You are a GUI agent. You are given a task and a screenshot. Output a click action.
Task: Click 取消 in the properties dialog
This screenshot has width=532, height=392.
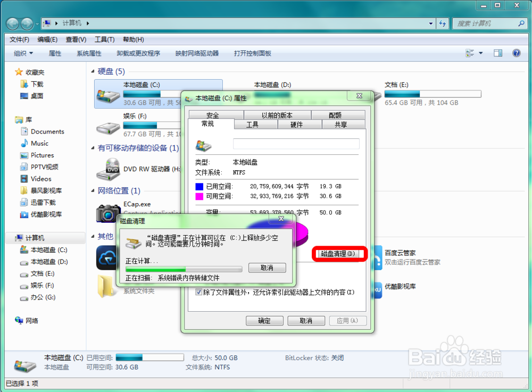pos(306,320)
